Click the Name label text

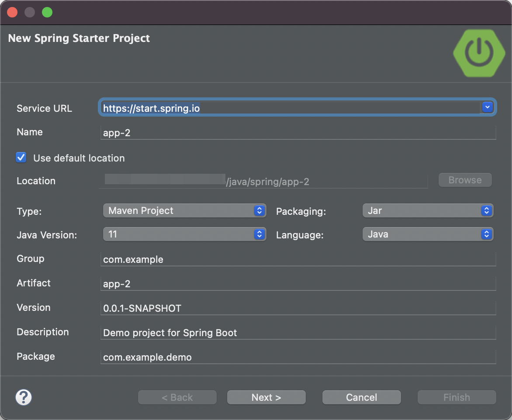point(30,132)
